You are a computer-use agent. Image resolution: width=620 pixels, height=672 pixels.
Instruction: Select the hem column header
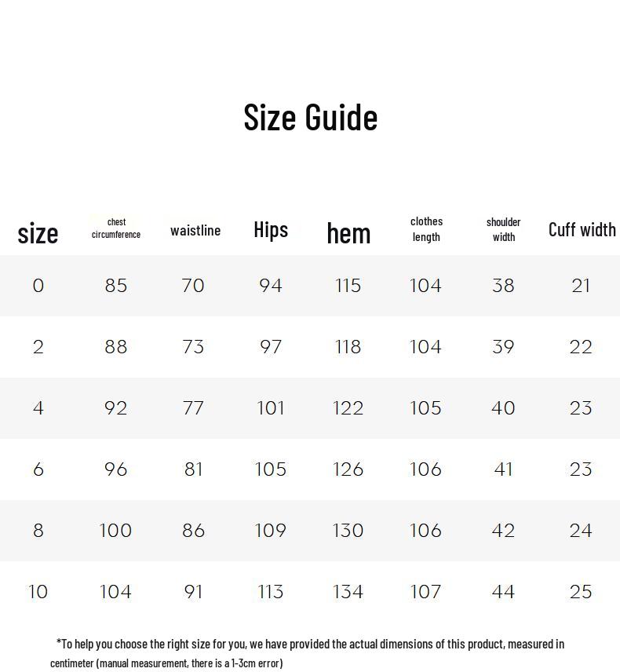coord(348,232)
